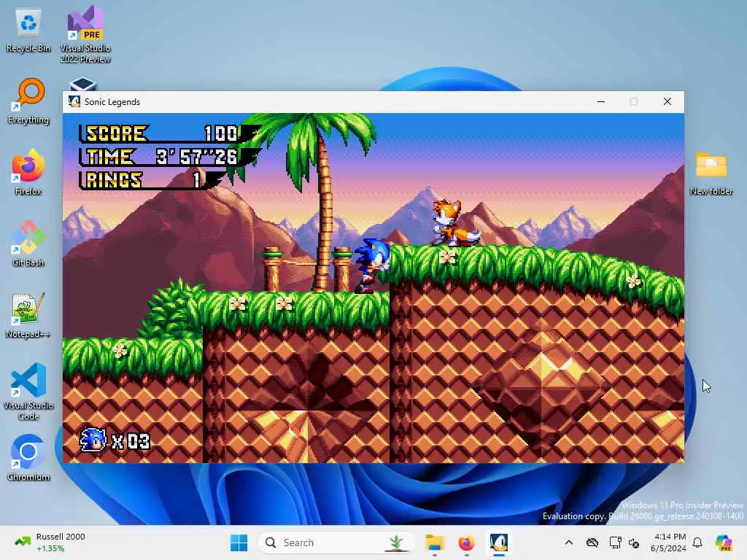
Task: Select the Everything search desktop shortcut
Action: 28,101
